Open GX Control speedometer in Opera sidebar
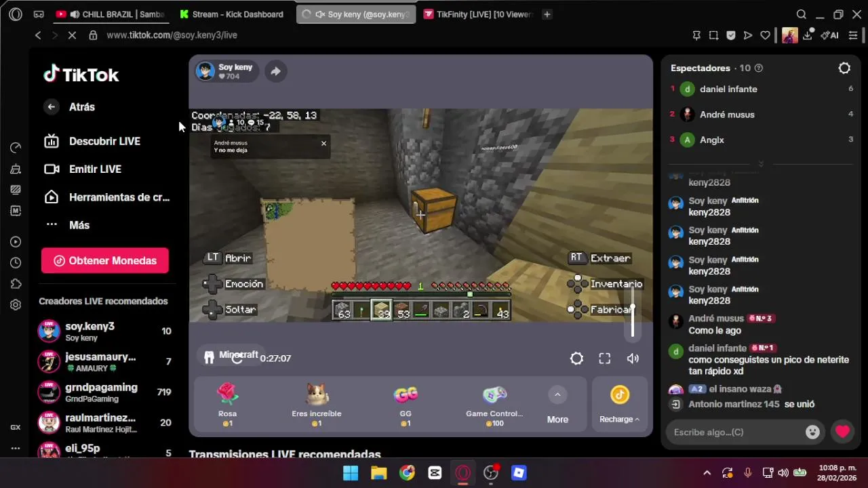Viewport: 868px width, 488px height. 16,148
